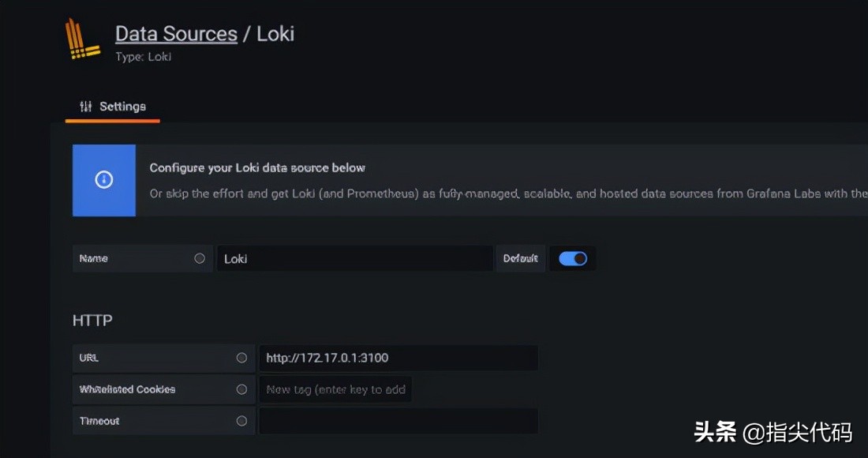Click the empty Timeout input field

click(x=398, y=421)
